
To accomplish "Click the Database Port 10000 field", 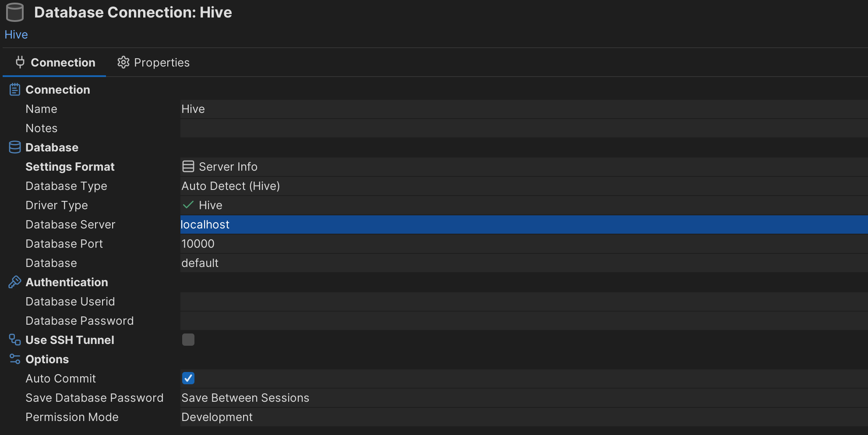I will [524, 244].
